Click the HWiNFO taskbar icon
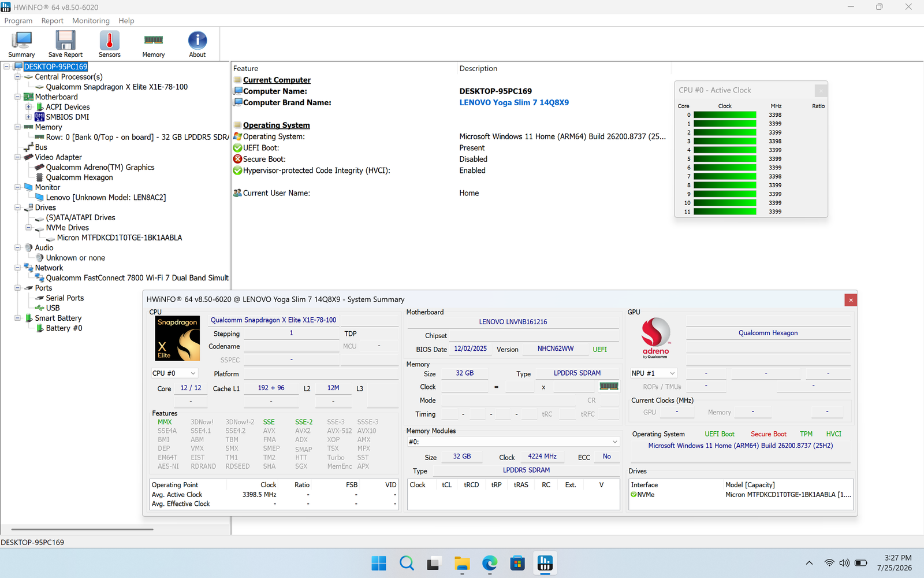Image resolution: width=924 pixels, height=578 pixels. click(545, 563)
